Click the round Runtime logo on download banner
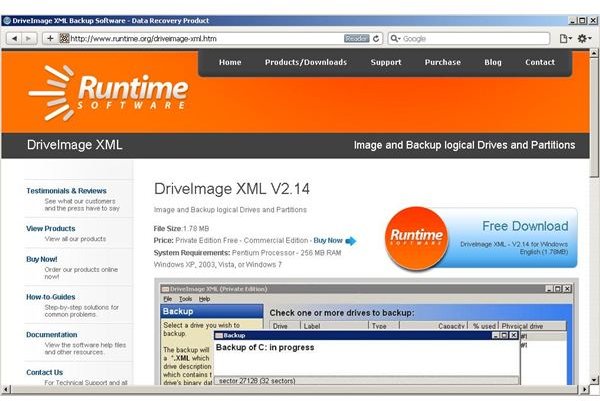 click(416, 238)
